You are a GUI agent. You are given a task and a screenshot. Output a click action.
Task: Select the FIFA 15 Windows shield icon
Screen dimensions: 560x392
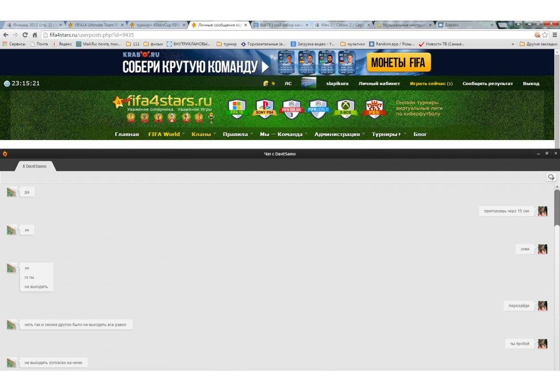pyautogui.click(x=237, y=109)
